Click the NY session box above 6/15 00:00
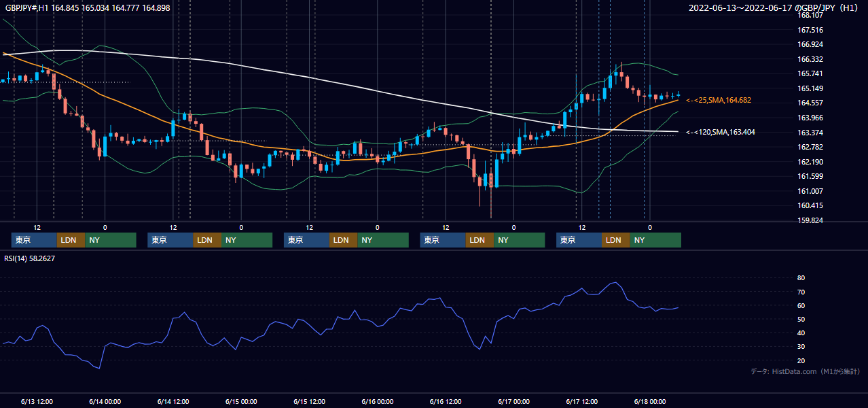Viewport: 868px width, 408px height. click(247, 240)
